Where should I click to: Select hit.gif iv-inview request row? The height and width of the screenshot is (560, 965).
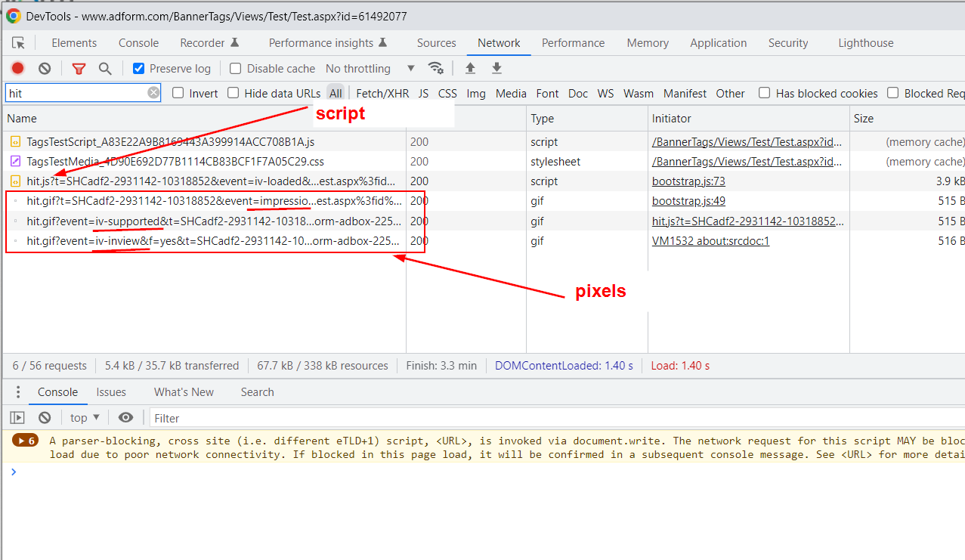tap(484, 241)
